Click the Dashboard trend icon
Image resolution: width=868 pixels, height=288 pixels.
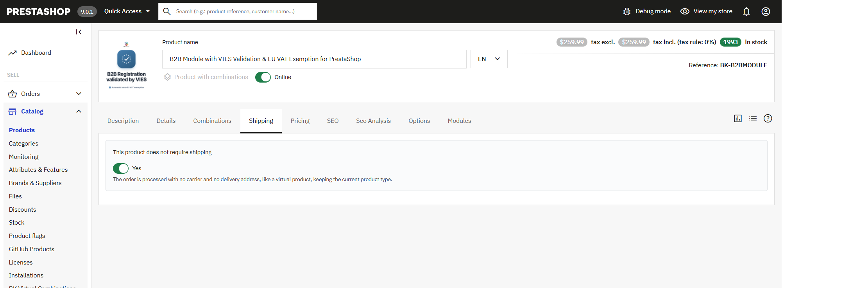pyautogui.click(x=13, y=53)
